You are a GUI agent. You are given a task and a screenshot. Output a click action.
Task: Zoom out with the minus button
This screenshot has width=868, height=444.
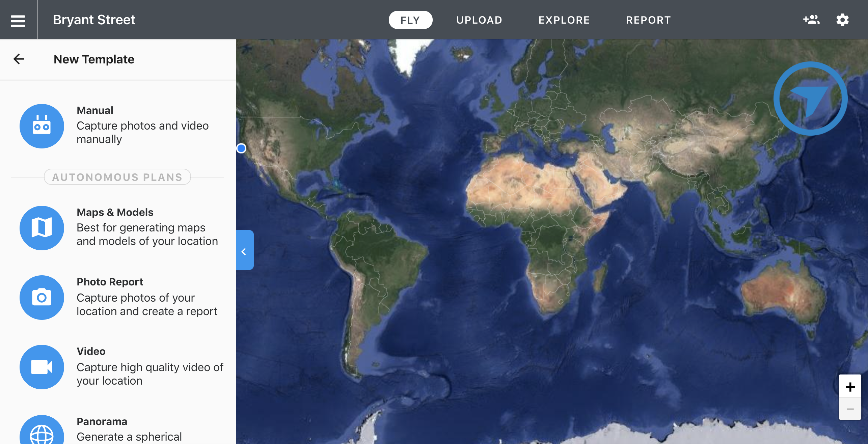(x=850, y=409)
